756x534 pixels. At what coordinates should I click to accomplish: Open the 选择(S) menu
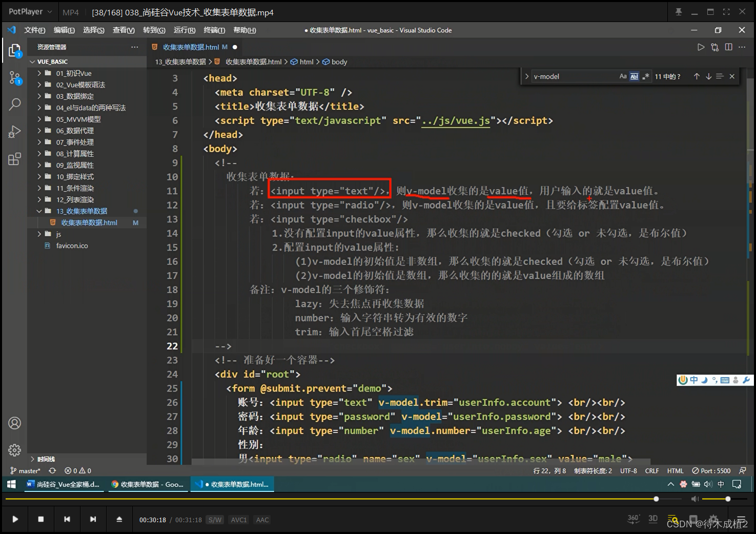(94, 30)
